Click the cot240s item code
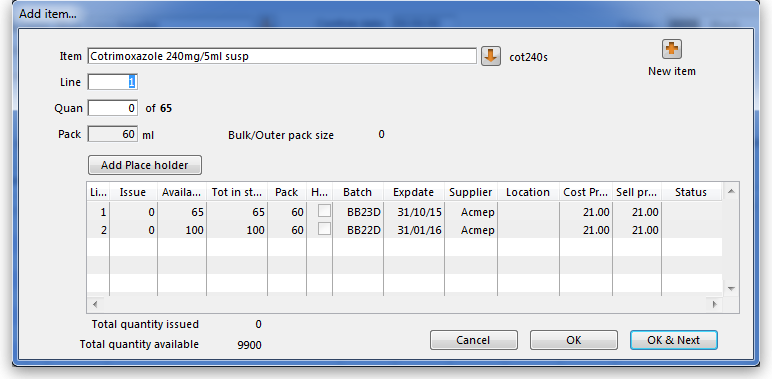Viewport: 772px width, 379px height. click(528, 58)
